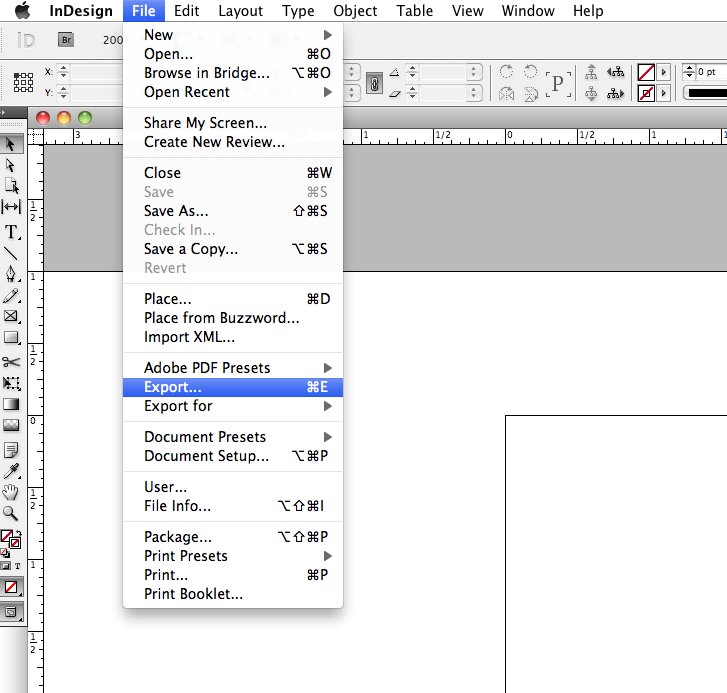Adjust the rotation angle stepper

tap(412, 72)
